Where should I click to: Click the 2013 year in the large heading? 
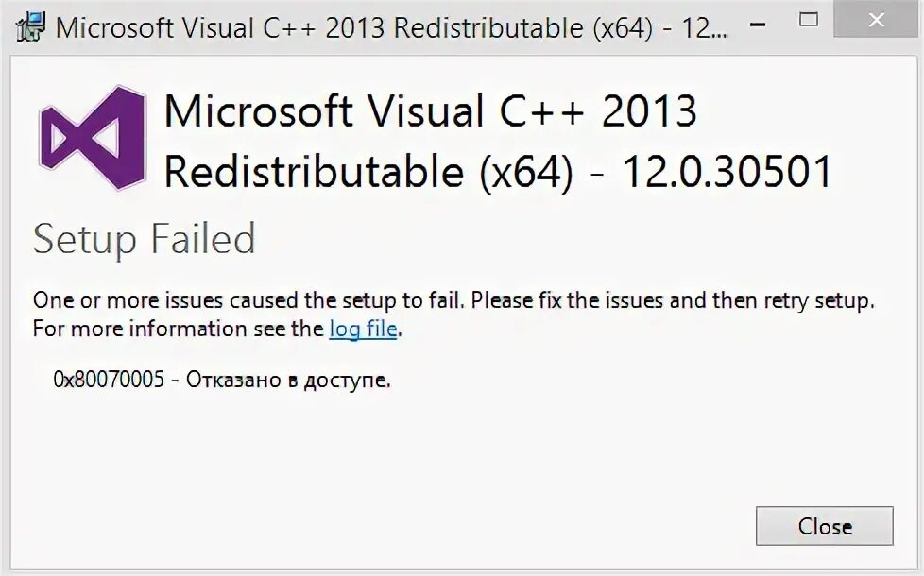point(649,110)
